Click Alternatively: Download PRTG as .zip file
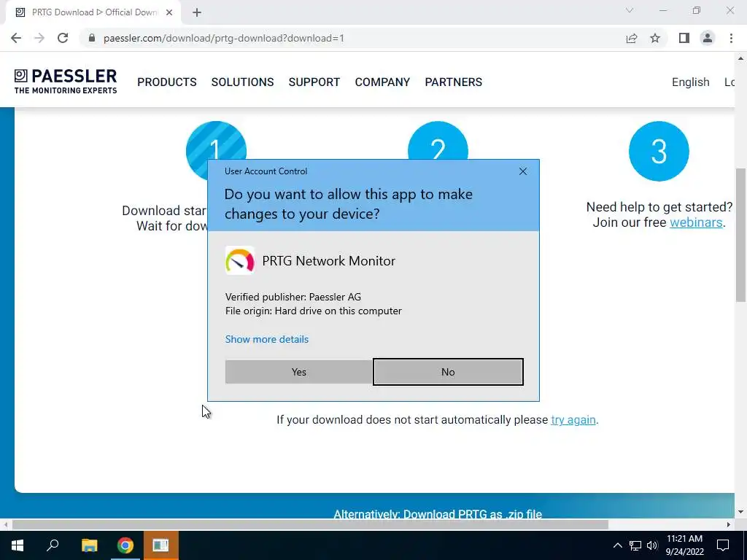Image resolution: width=747 pixels, height=560 pixels. [438, 514]
